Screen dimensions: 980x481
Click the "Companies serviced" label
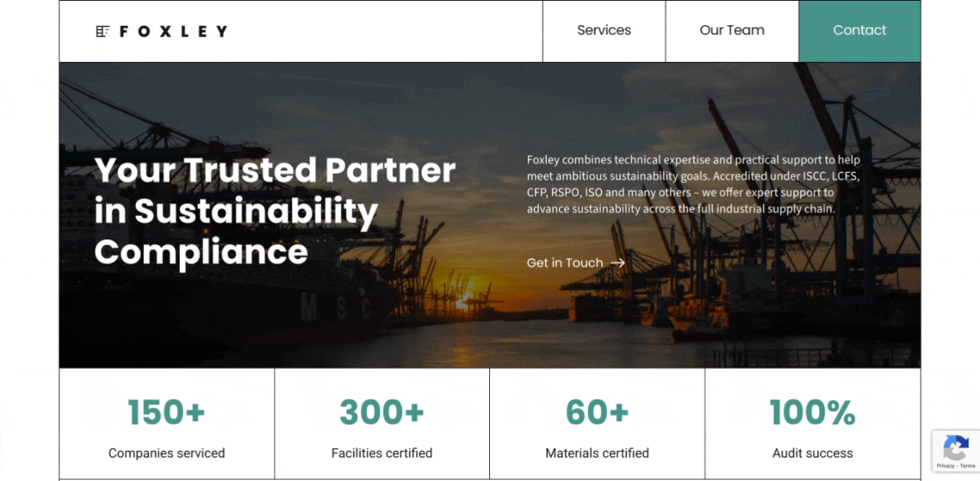point(167,453)
